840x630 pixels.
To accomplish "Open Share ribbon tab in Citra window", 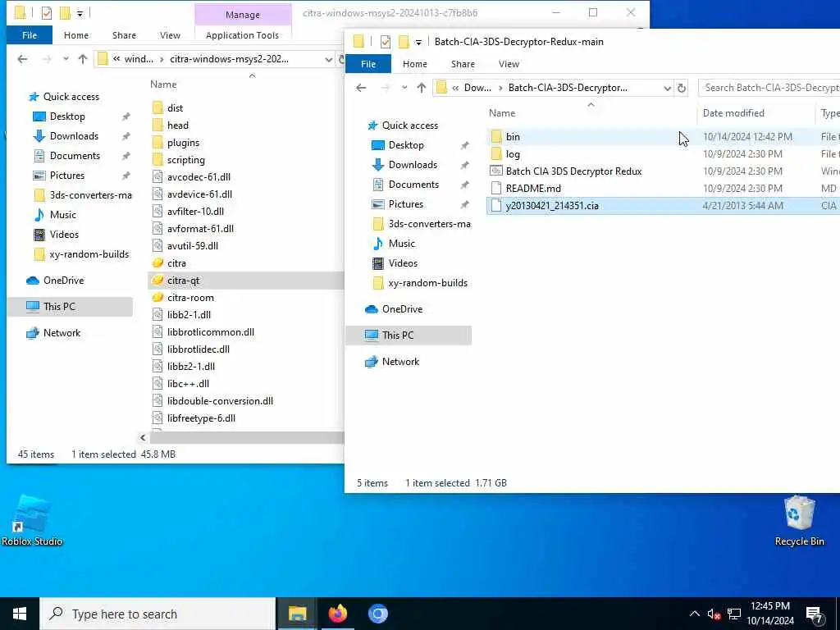I will (124, 35).
